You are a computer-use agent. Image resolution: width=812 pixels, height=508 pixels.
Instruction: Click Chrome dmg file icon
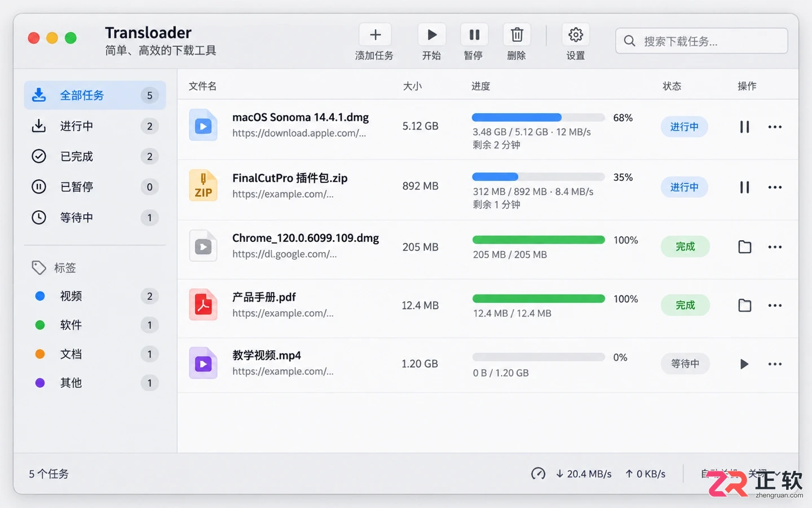[x=203, y=246]
